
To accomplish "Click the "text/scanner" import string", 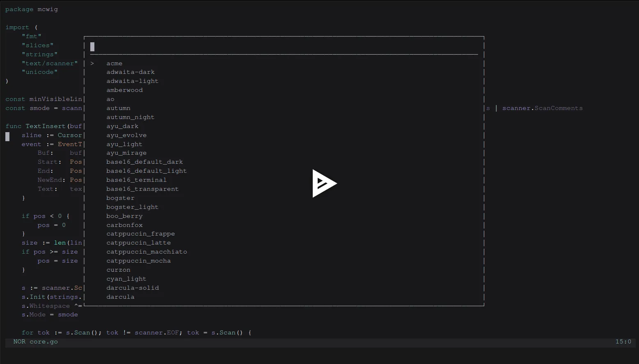I will tap(50, 63).
